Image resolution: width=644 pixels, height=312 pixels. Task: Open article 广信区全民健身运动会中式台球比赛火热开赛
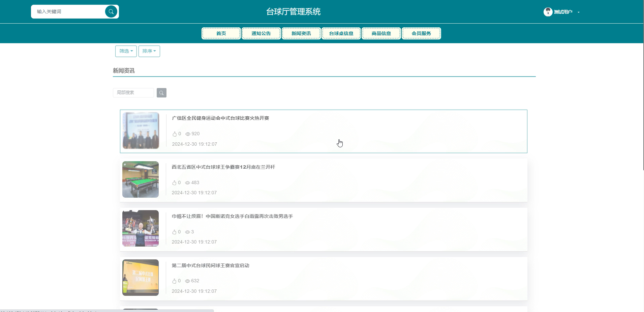[220, 118]
